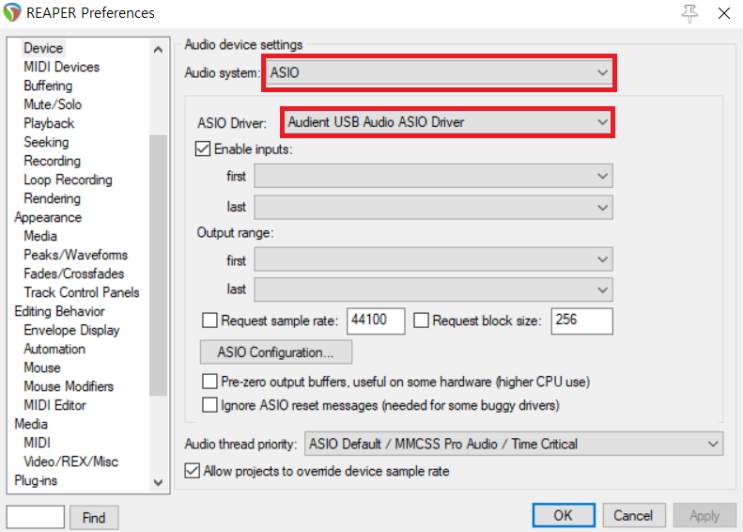Click the OK button
The image size is (743, 532).
[563, 515]
